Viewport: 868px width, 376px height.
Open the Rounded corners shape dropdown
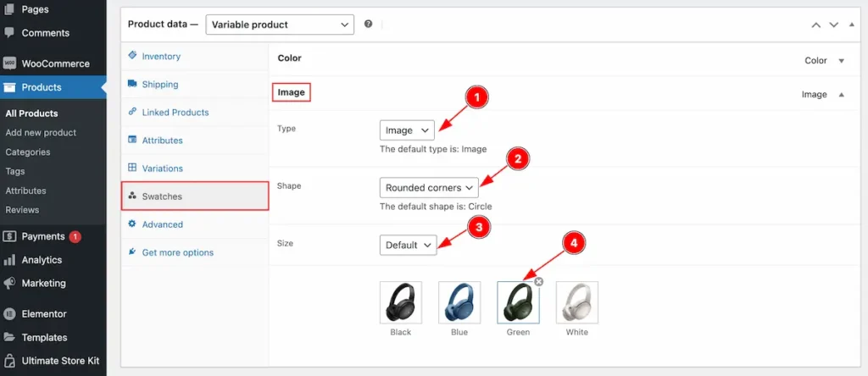[x=429, y=188]
